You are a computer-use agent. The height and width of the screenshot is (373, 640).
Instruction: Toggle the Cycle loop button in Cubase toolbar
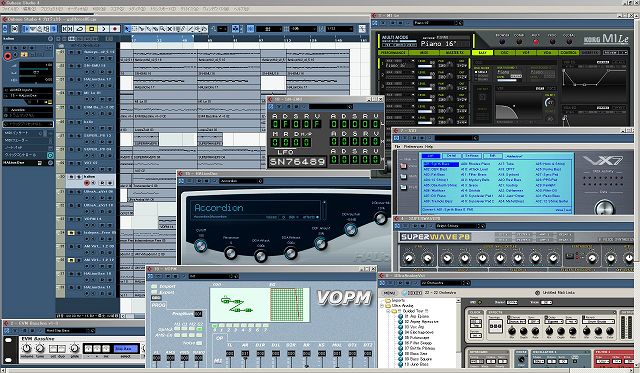tap(80, 29)
